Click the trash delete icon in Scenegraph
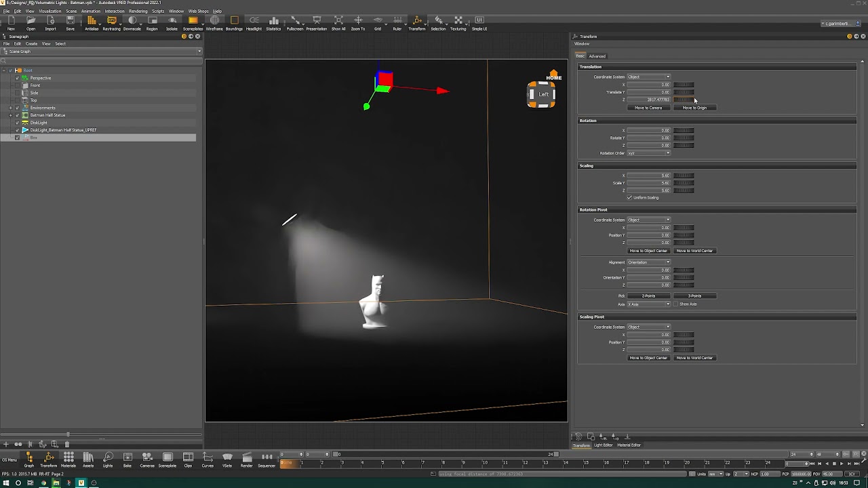The width and height of the screenshot is (868, 488). pyautogui.click(x=66, y=445)
